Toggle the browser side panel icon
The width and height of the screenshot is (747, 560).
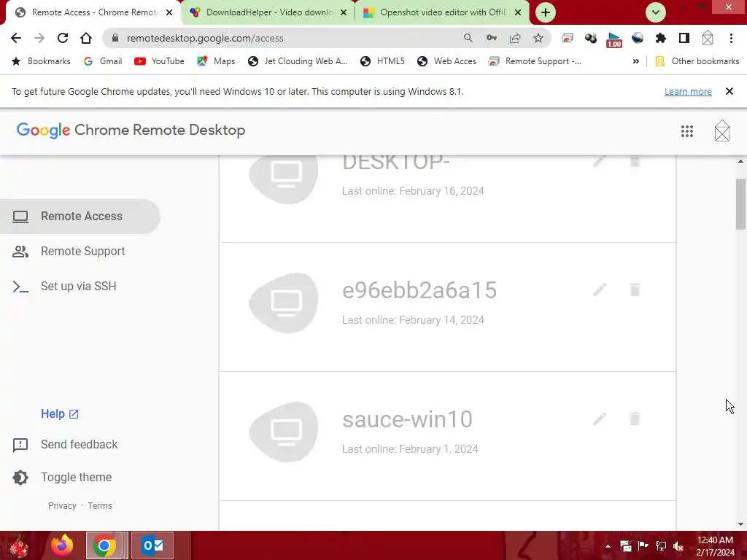tap(684, 38)
